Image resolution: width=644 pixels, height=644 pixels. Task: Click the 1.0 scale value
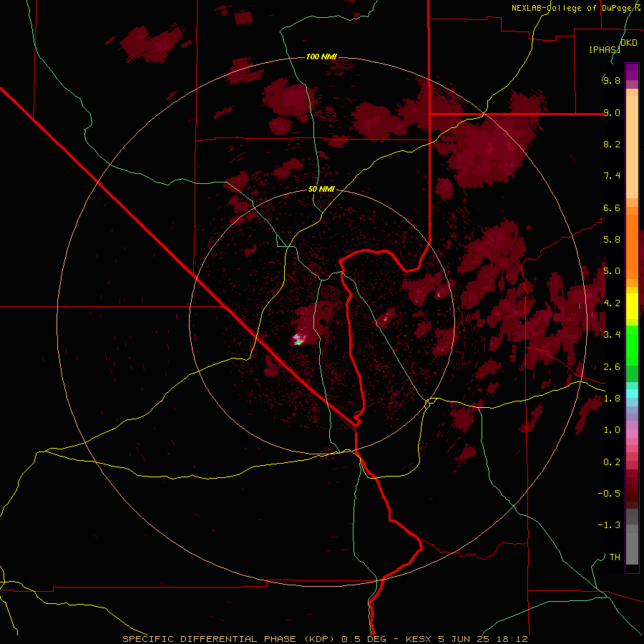coord(612,430)
